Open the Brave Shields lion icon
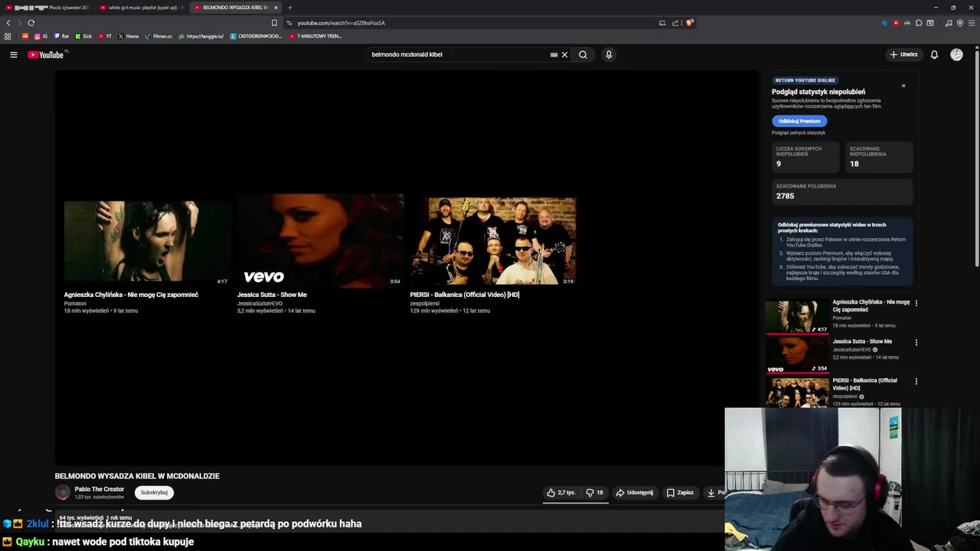Screen dimensions: 980x551 click(x=689, y=23)
